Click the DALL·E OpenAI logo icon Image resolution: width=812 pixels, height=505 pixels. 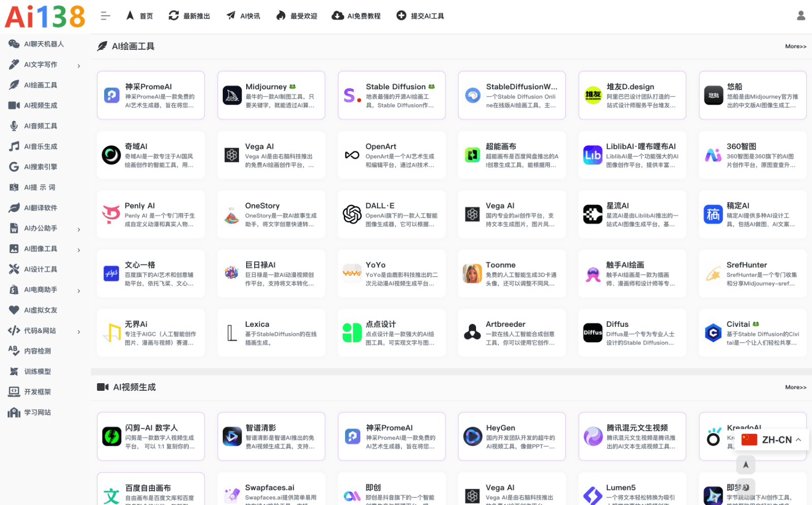point(352,214)
